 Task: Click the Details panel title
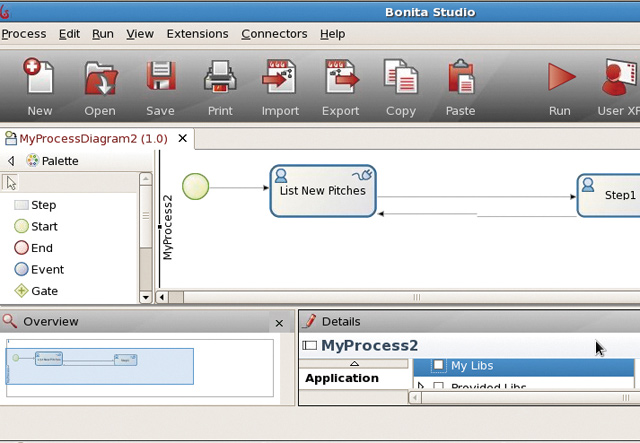click(x=341, y=322)
